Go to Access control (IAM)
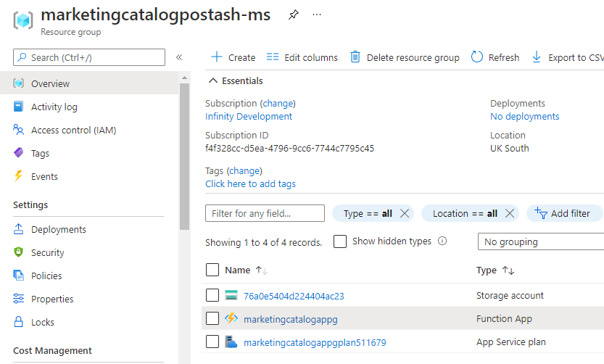Viewport: 604px width, 364px height. pyautogui.click(x=73, y=130)
